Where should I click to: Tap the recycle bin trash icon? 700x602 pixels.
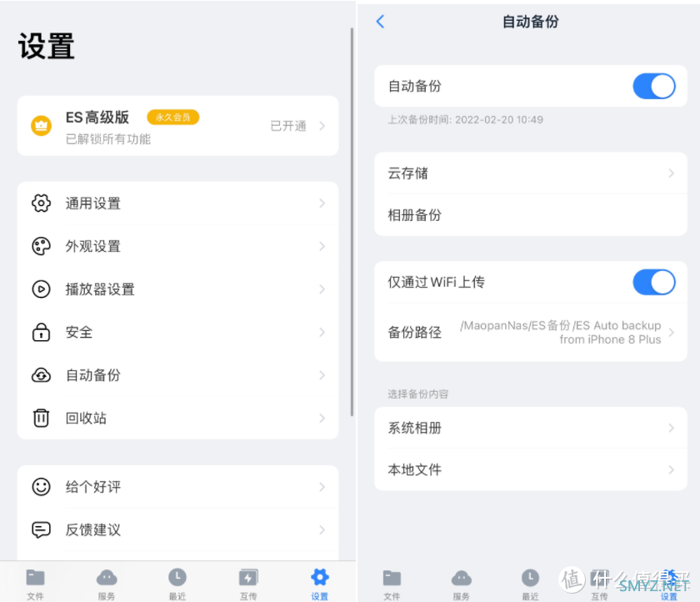(x=41, y=418)
